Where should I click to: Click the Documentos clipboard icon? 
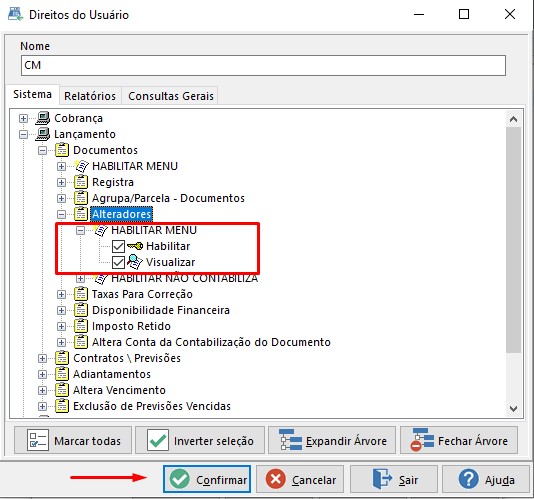[62, 150]
